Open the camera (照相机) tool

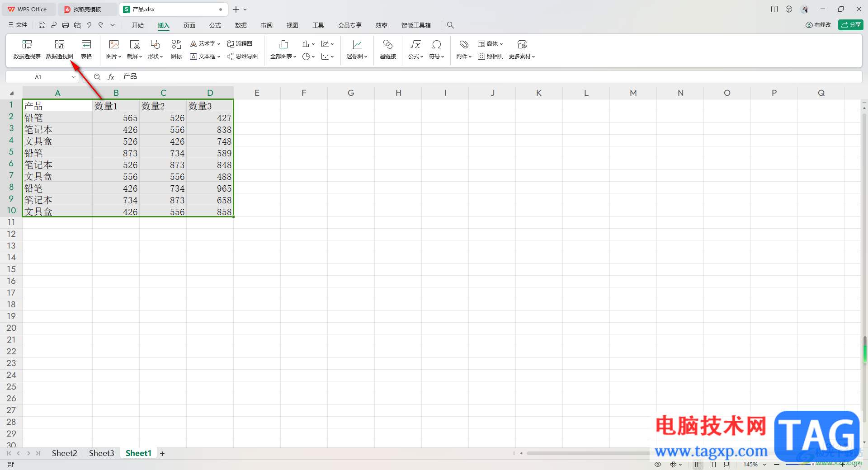491,56
